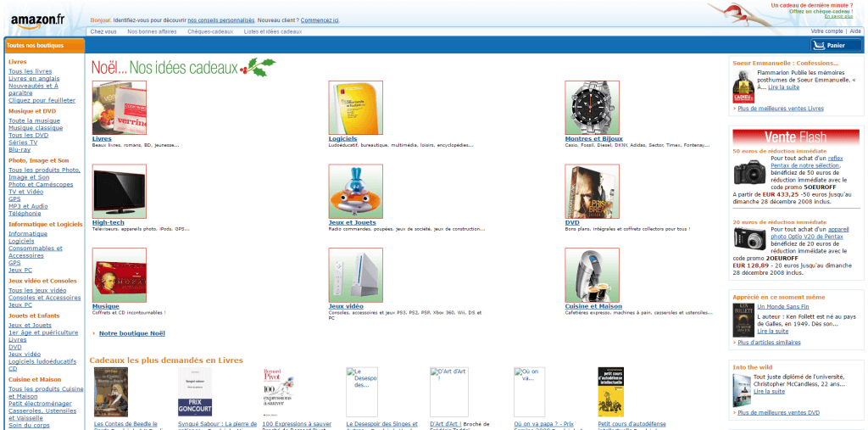The image size is (868, 430).
Task: Open the Panier shopping cart button
Action: click(x=836, y=46)
